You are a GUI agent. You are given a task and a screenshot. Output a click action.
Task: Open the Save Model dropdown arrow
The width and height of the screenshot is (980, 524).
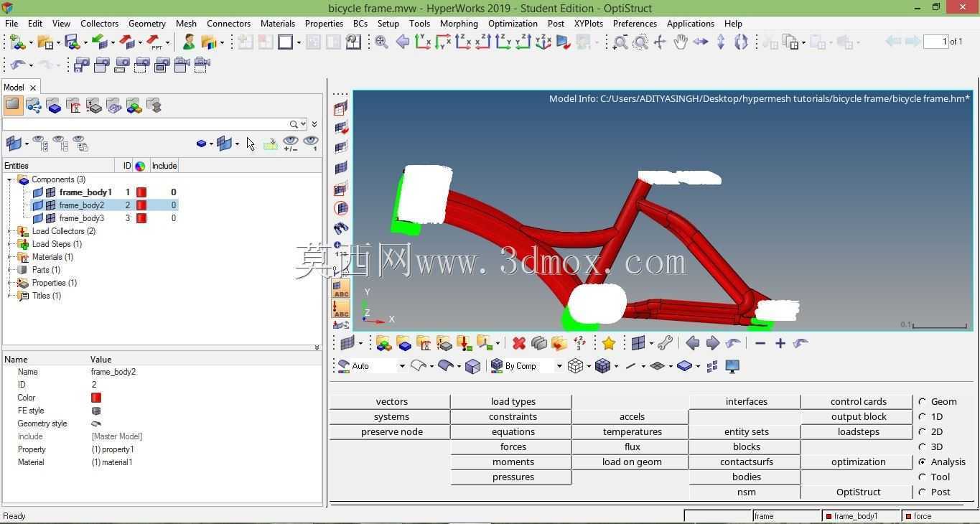tap(85, 43)
